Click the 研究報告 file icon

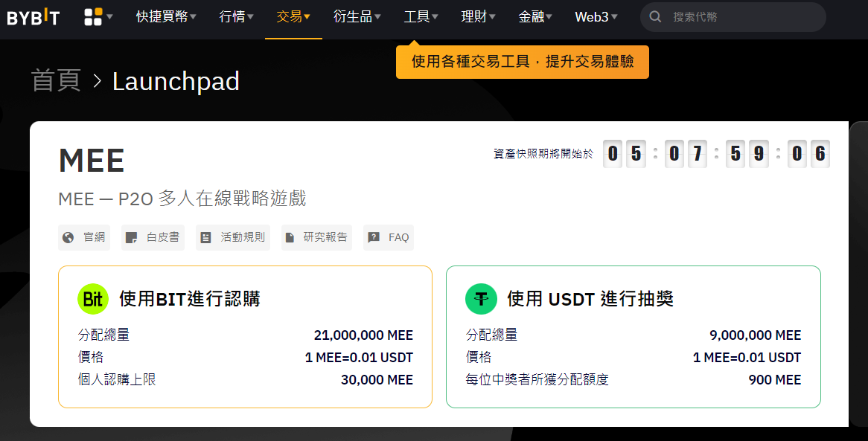tap(290, 237)
